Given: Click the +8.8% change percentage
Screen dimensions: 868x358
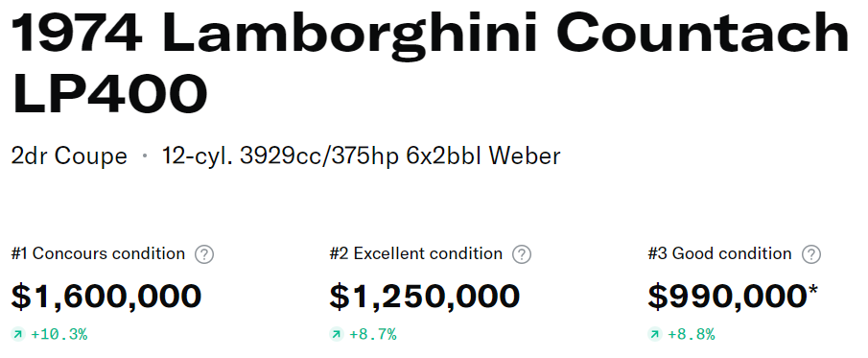Looking at the screenshot, I should (x=691, y=334).
